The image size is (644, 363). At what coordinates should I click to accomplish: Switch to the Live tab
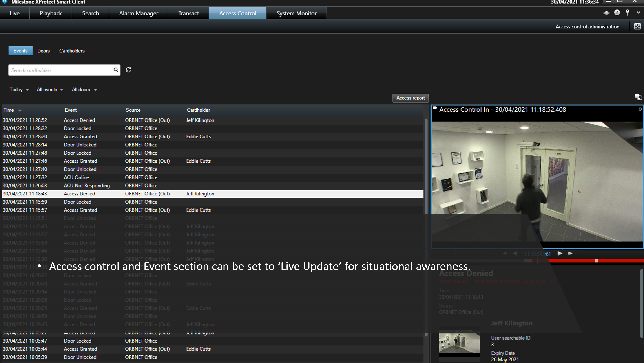[x=15, y=13]
